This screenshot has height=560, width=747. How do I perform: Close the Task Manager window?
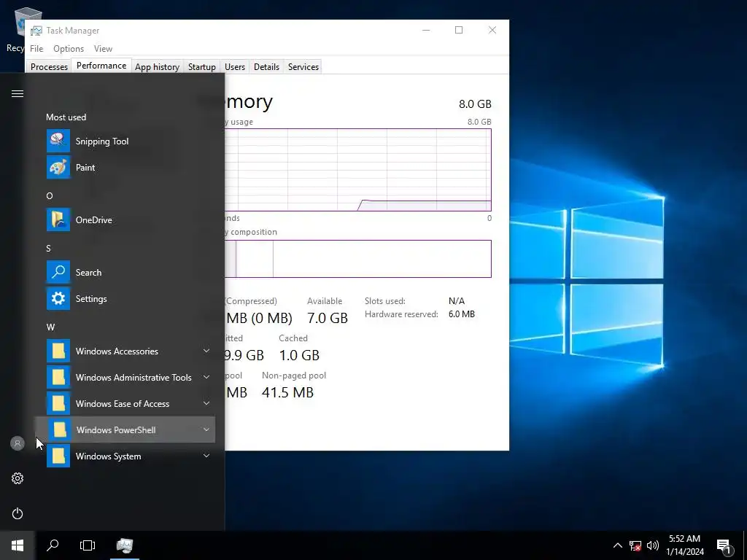click(492, 30)
